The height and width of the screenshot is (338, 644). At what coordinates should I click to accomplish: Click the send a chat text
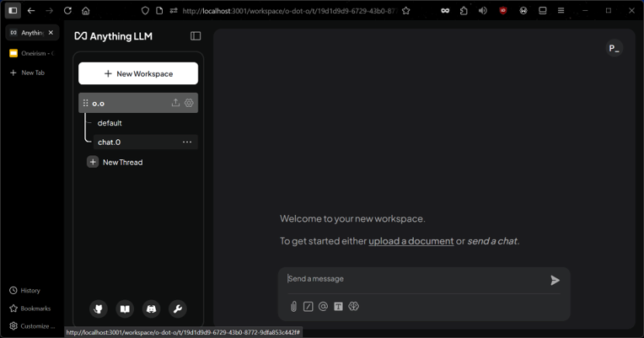[492, 241]
